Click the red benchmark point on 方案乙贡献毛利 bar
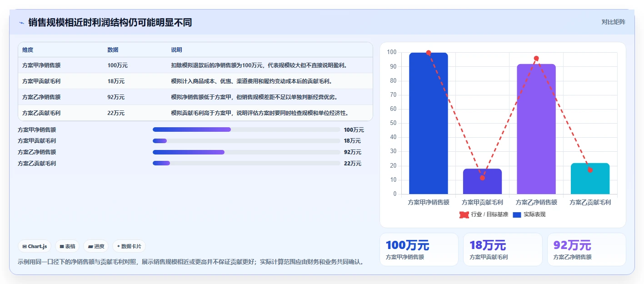Viewport: 644px width, 284px height. [590, 170]
